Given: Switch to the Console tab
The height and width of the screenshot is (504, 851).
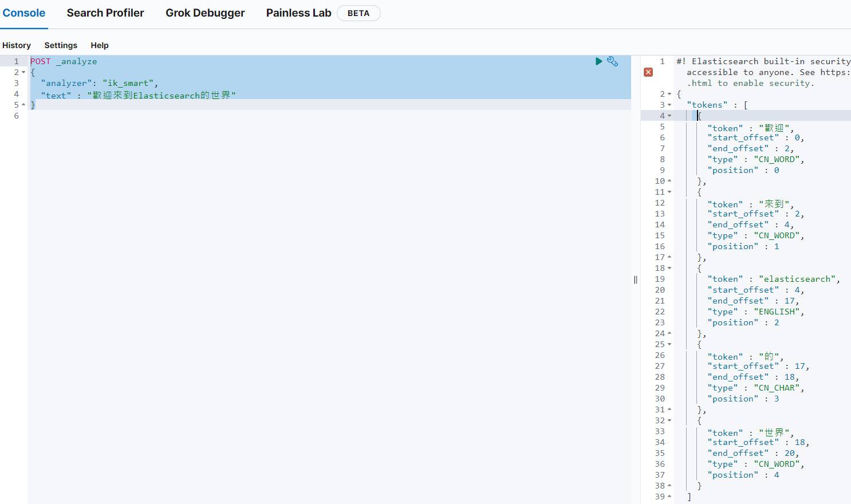Looking at the screenshot, I should (24, 13).
